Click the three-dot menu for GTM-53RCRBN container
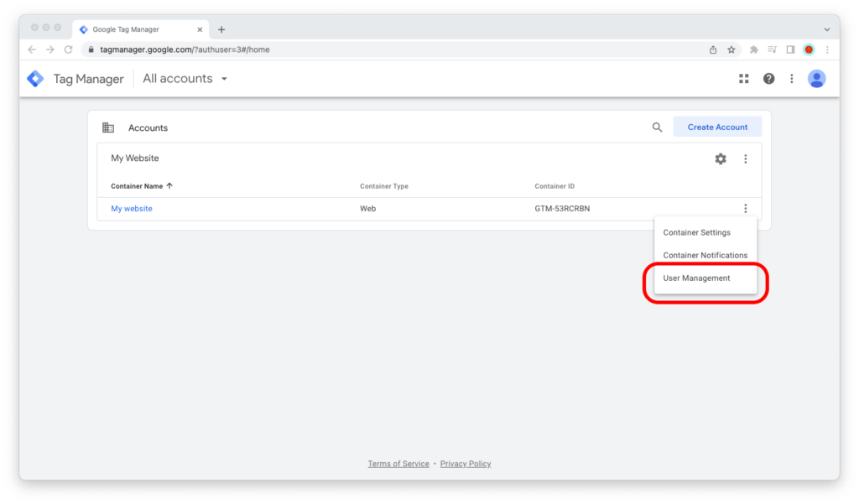Image resolution: width=859 pixels, height=504 pixels. coord(745,209)
